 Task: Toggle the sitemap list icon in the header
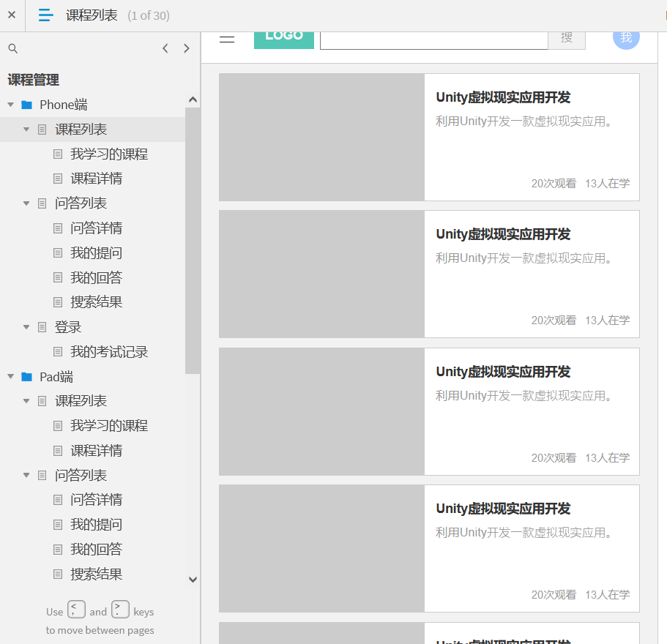pos(45,15)
